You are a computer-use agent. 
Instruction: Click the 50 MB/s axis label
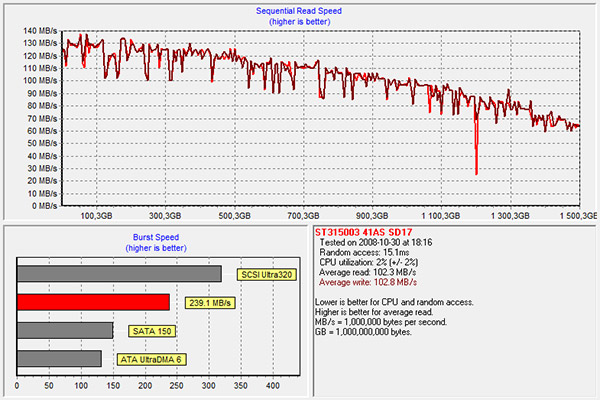coord(42,143)
